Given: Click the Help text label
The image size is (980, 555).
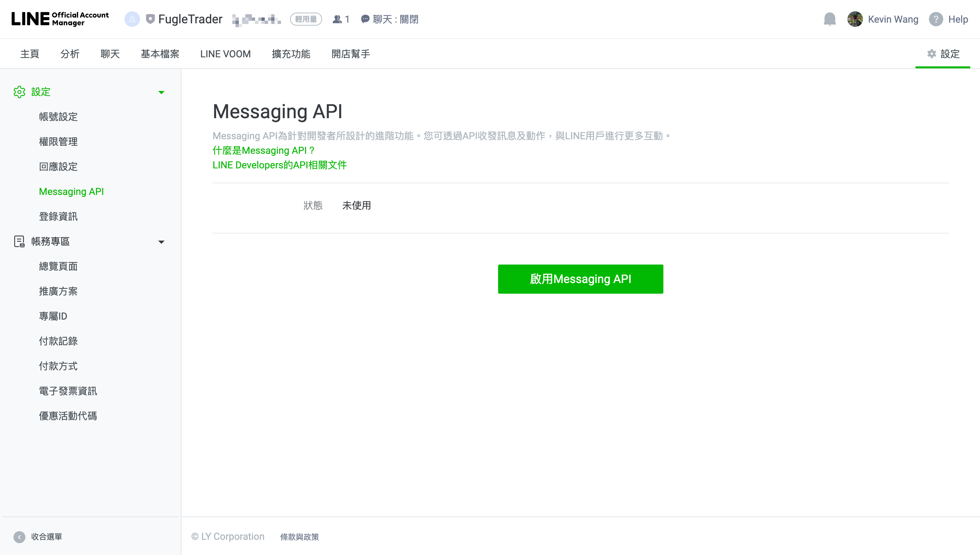Looking at the screenshot, I should (958, 19).
